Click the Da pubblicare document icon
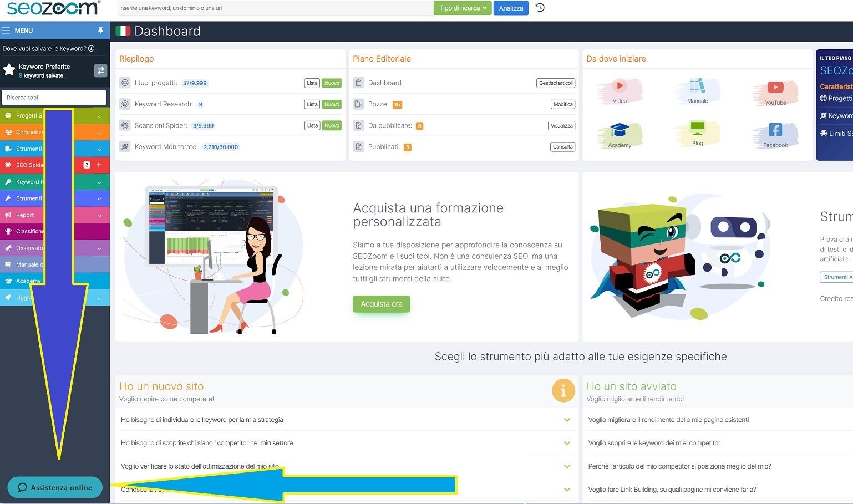 (x=358, y=125)
